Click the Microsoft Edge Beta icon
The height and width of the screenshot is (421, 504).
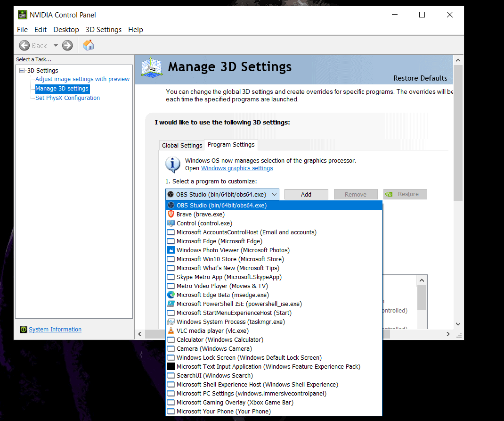(x=171, y=295)
